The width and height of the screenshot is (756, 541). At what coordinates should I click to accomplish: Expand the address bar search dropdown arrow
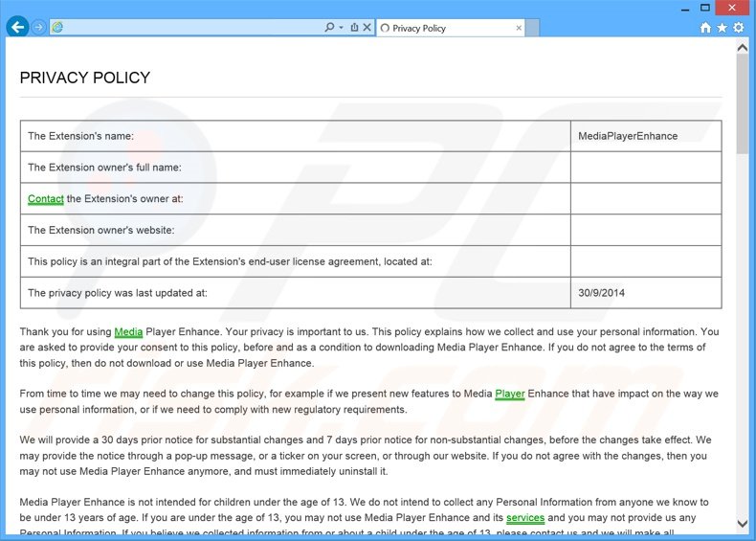[341, 28]
